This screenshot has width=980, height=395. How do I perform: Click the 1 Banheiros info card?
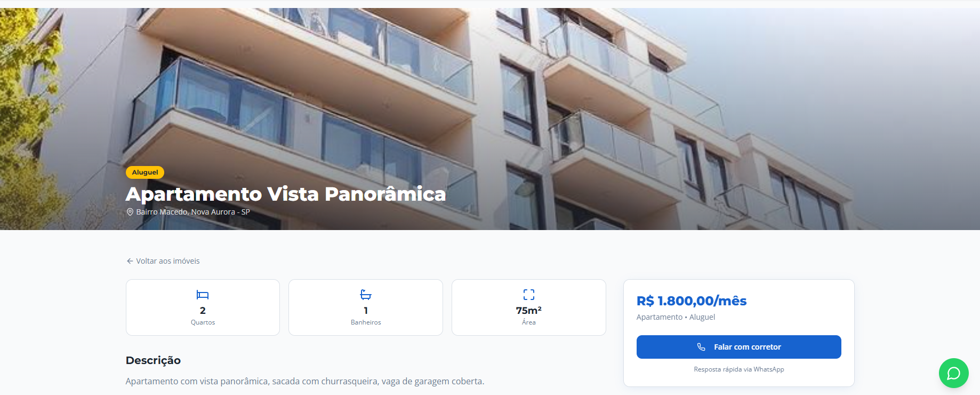[x=366, y=307]
